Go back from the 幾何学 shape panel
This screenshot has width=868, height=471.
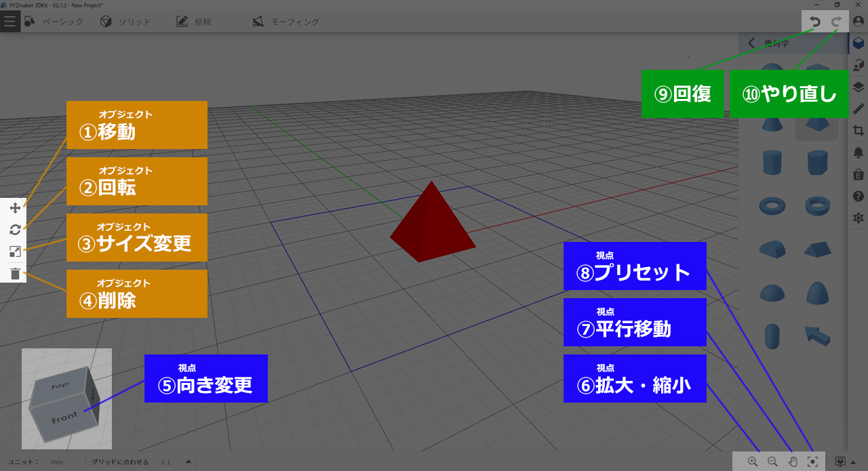[x=751, y=43]
